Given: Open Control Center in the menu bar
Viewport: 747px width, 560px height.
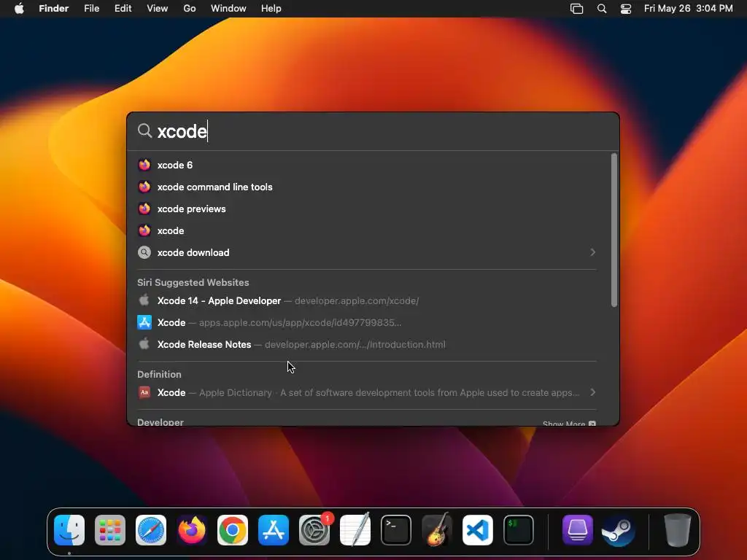Looking at the screenshot, I should pos(625,9).
